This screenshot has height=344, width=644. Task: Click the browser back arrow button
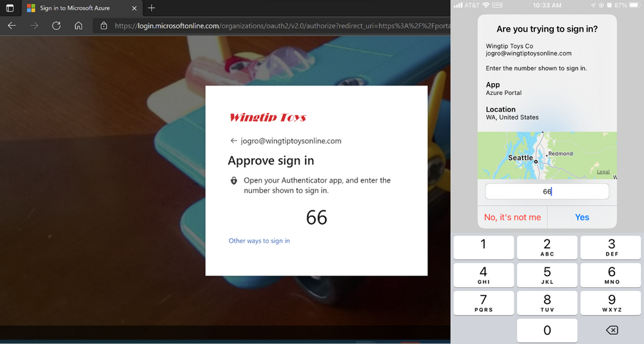[12, 25]
